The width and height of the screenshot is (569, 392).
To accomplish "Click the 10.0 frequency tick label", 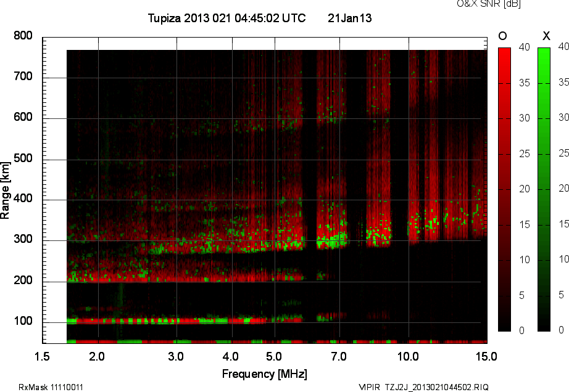I will click(x=408, y=357).
